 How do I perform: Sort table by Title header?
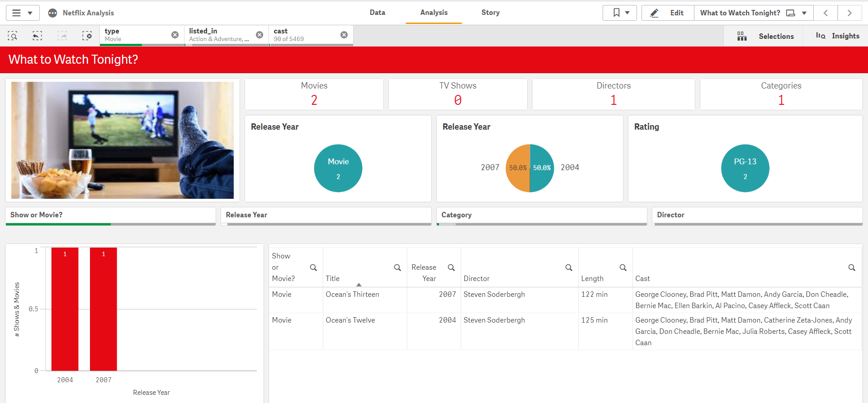332,279
